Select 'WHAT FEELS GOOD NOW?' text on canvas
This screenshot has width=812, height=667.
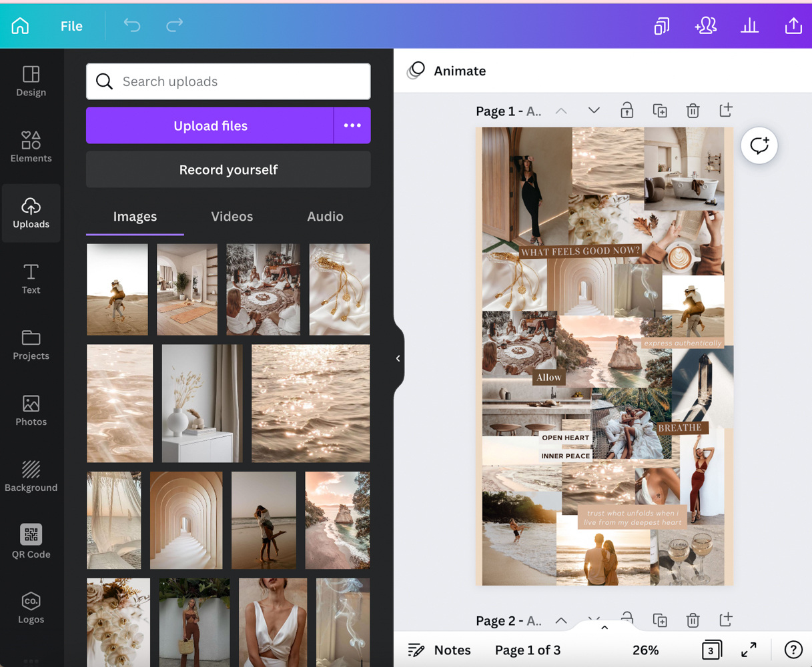pyautogui.click(x=580, y=251)
